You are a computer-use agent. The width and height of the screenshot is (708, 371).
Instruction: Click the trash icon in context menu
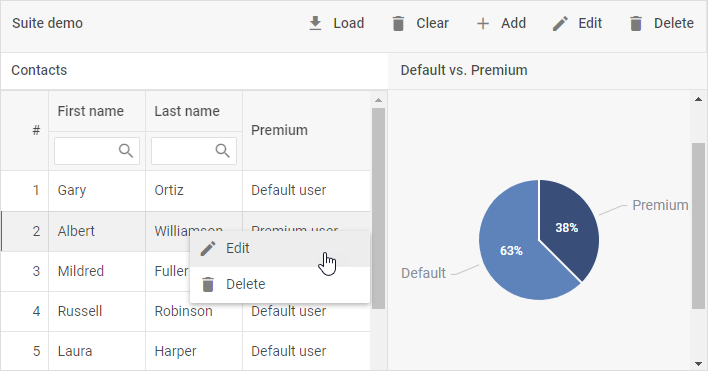pyautogui.click(x=208, y=284)
